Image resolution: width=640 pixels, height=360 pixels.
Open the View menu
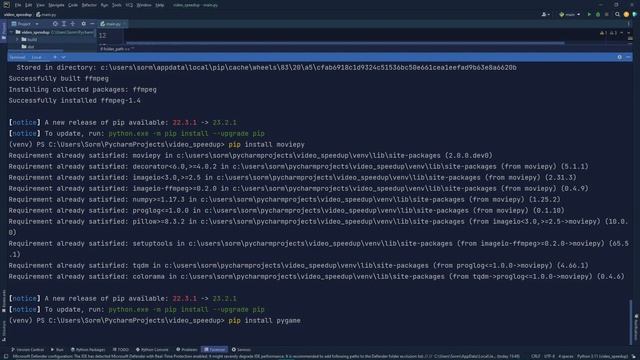(x=40, y=5)
